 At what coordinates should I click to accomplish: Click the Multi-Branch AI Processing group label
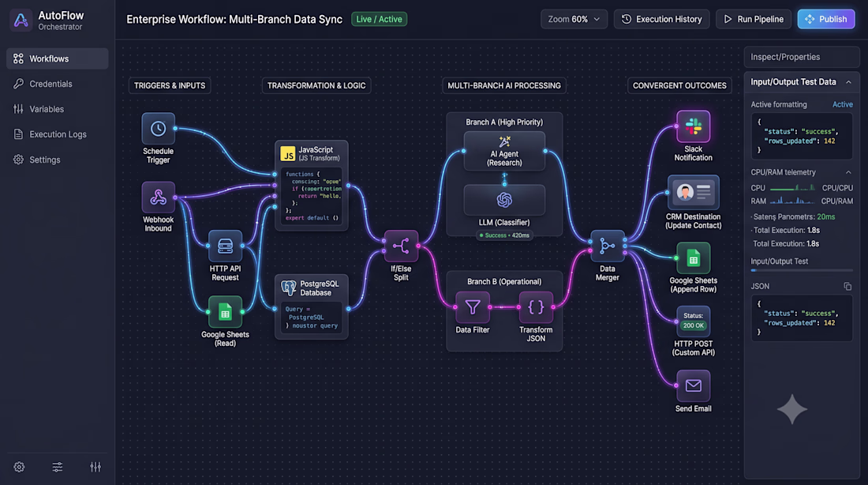click(x=503, y=85)
